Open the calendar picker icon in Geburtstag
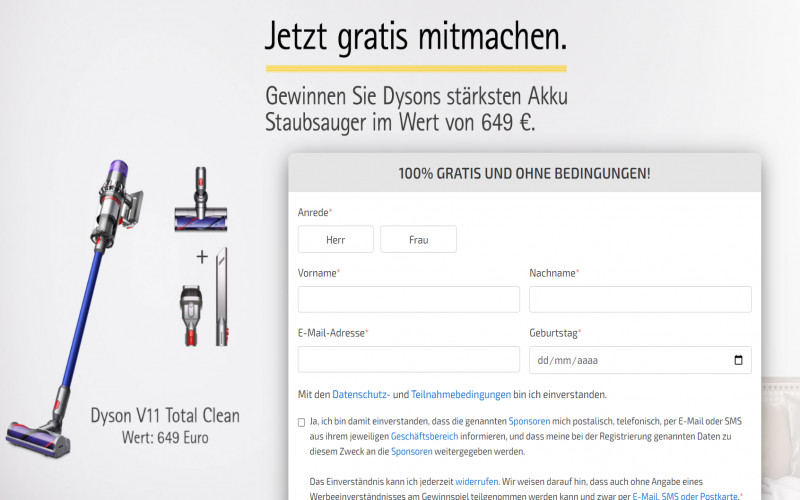This screenshot has width=800, height=500. 738,360
